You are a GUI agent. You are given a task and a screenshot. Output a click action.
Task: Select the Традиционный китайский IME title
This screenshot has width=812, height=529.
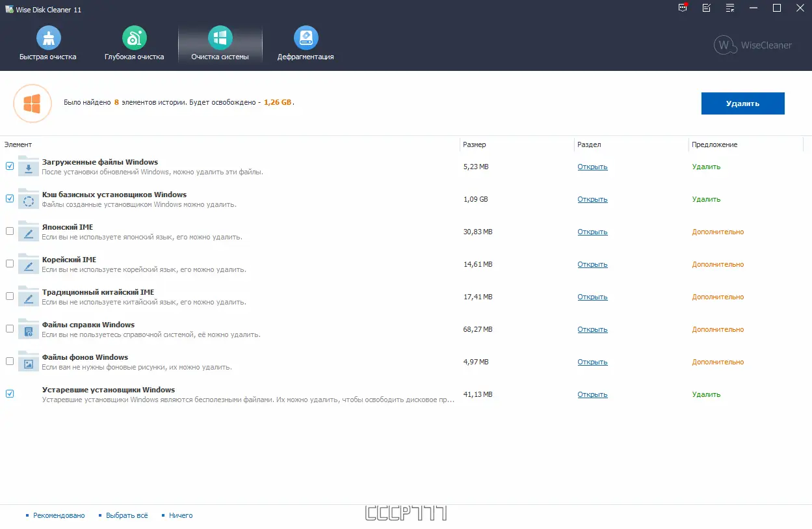tap(98, 292)
